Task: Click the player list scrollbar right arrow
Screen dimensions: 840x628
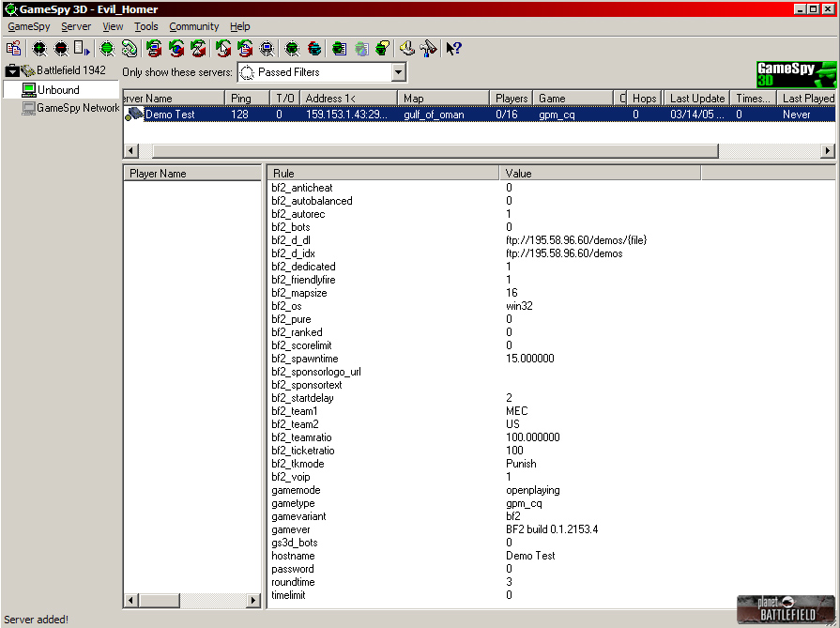Action: [x=253, y=600]
